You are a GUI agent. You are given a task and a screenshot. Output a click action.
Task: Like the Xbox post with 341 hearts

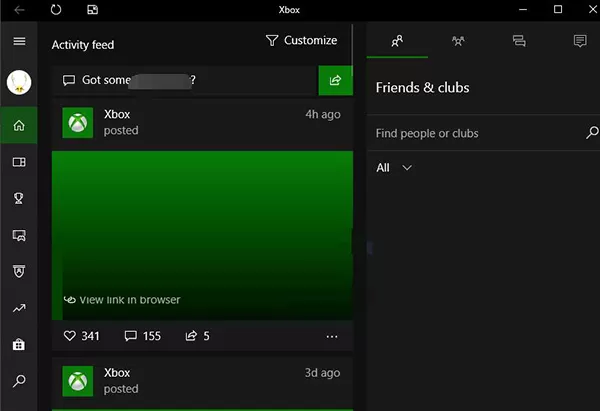[x=70, y=336]
